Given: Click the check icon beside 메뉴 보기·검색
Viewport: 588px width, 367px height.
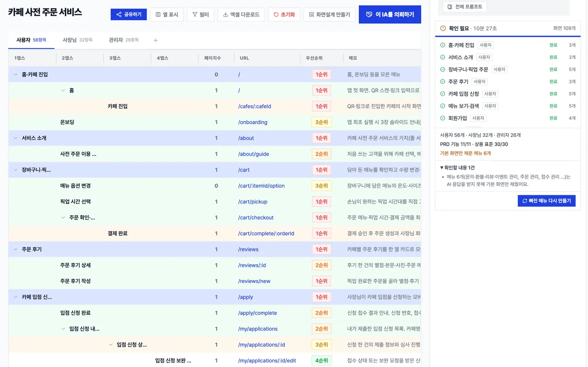Looking at the screenshot, I should tap(443, 106).
